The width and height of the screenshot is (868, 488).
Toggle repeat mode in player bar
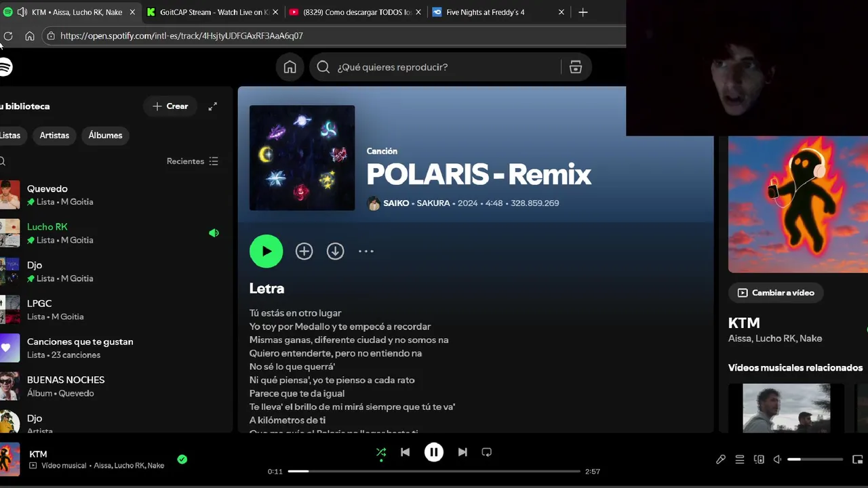point(486,452)
